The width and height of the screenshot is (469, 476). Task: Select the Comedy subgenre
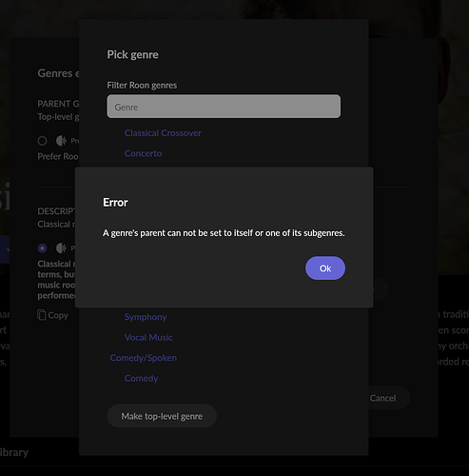[x=141, y=378]
